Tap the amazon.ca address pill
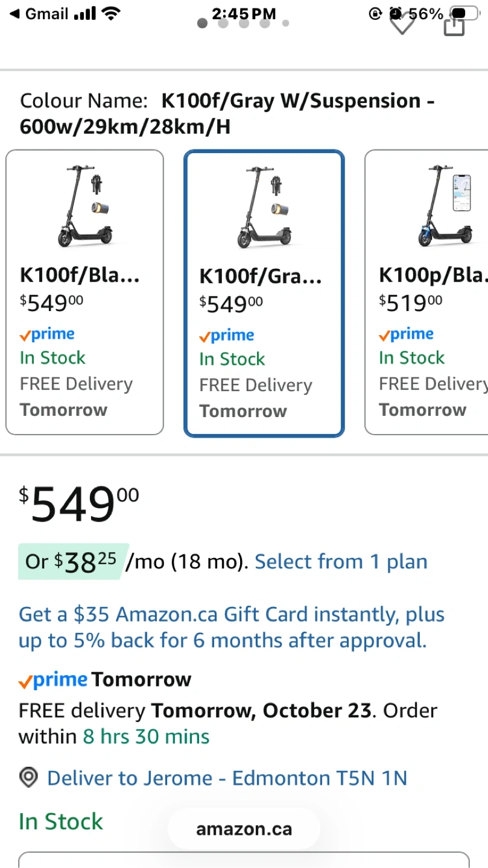 pyautogui.click(x=244, y=829)
